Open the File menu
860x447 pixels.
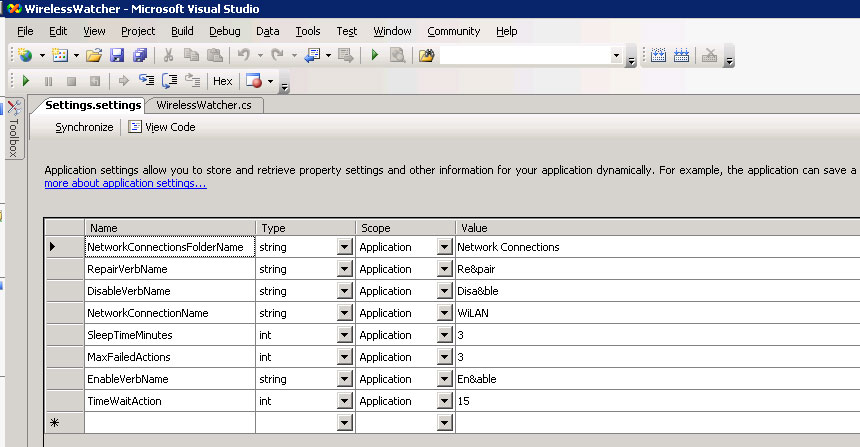click(x=25, y=31)
